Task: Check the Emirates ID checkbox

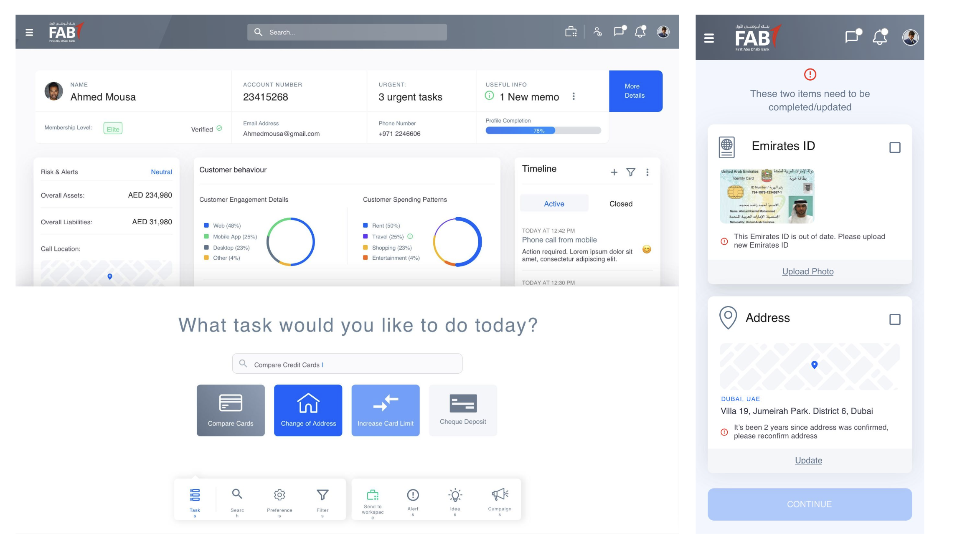Action: click(x=895, y=147)
